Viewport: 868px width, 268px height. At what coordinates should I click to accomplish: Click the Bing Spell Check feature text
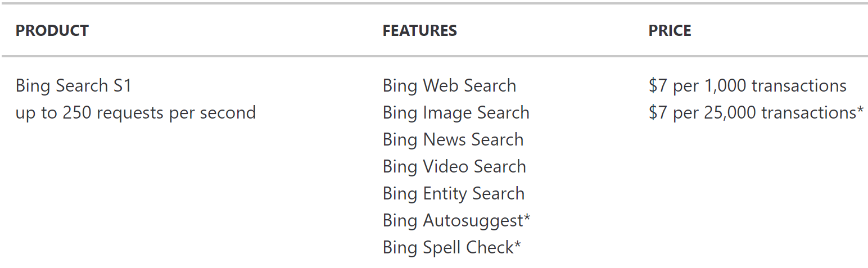(448, 248)
